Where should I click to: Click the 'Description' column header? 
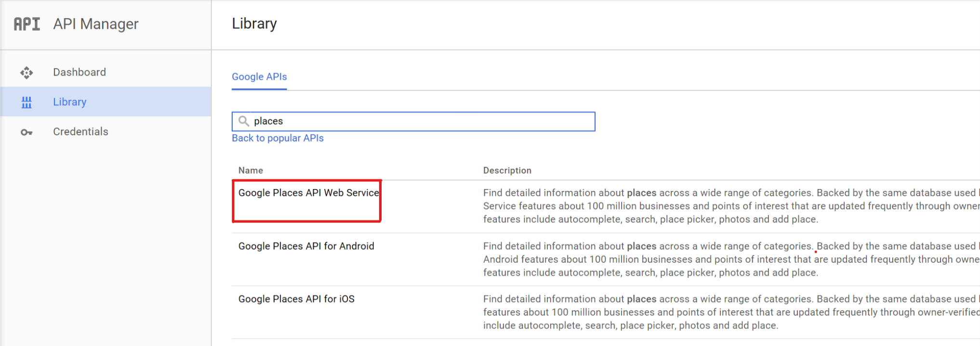(507, 170)
